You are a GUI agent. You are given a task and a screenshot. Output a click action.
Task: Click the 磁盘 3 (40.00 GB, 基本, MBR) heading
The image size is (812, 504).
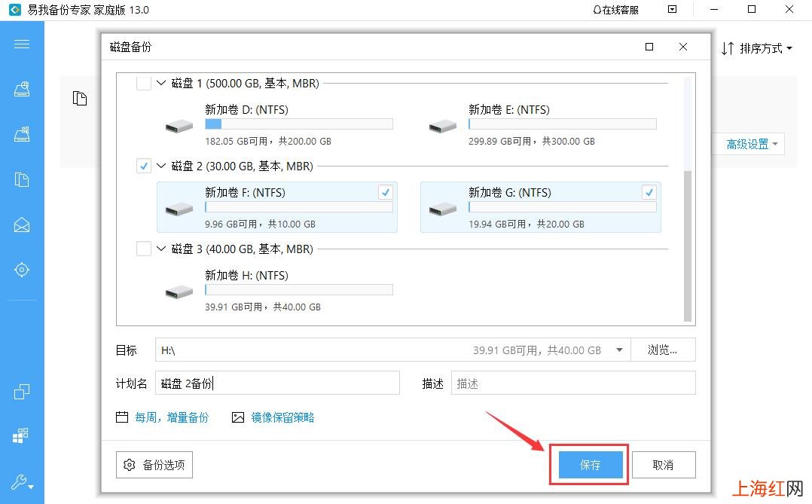click(242, 249)
